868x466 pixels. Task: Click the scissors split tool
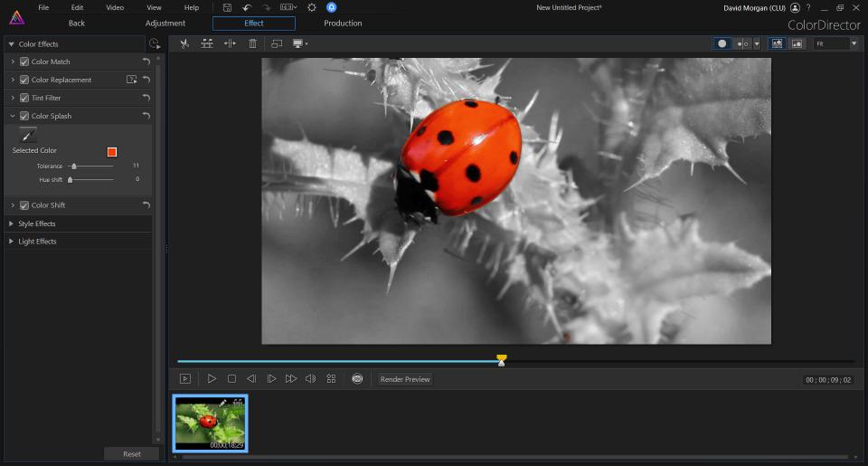[184, 43]
